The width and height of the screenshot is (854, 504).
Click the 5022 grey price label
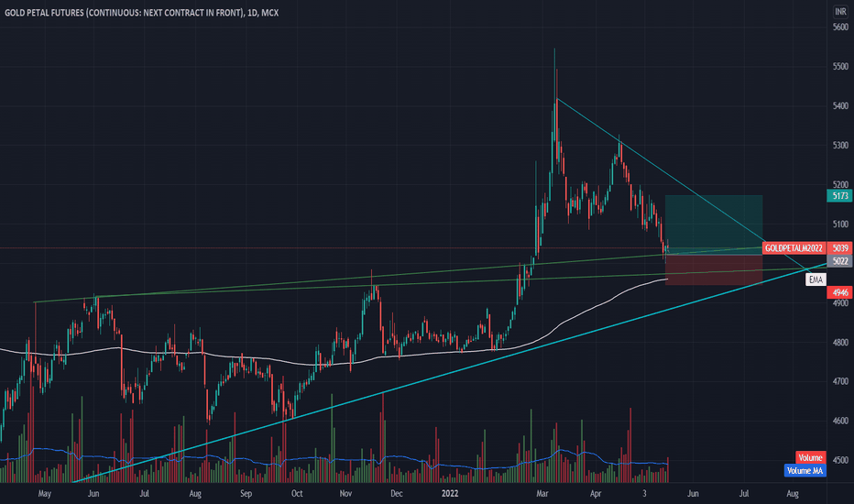coord(840,261)
